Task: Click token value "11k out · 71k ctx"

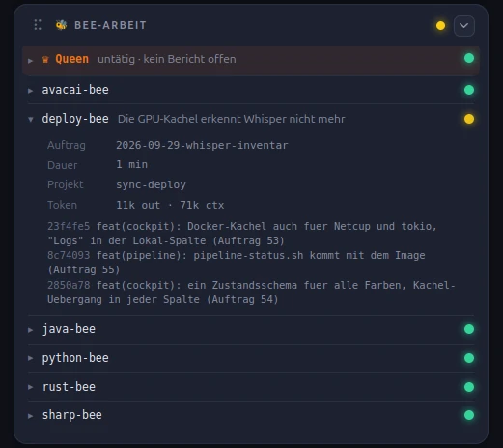Action: (170, 205)
